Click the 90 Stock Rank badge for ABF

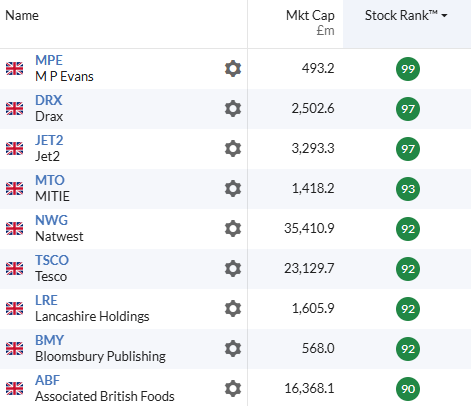coord(408,389)
